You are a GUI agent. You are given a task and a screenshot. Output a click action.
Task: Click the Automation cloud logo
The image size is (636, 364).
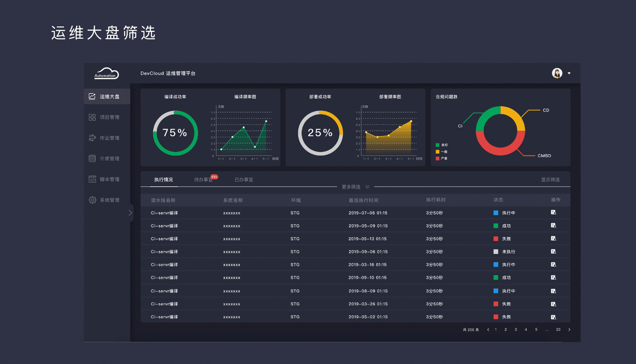coord(106,73)
